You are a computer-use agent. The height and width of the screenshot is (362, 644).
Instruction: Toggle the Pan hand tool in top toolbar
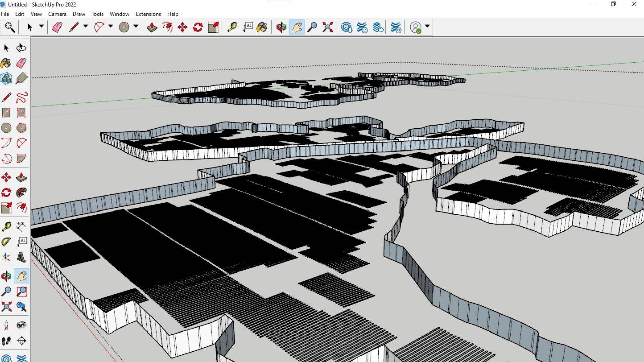pyautogui.click(x=297, y=27)
